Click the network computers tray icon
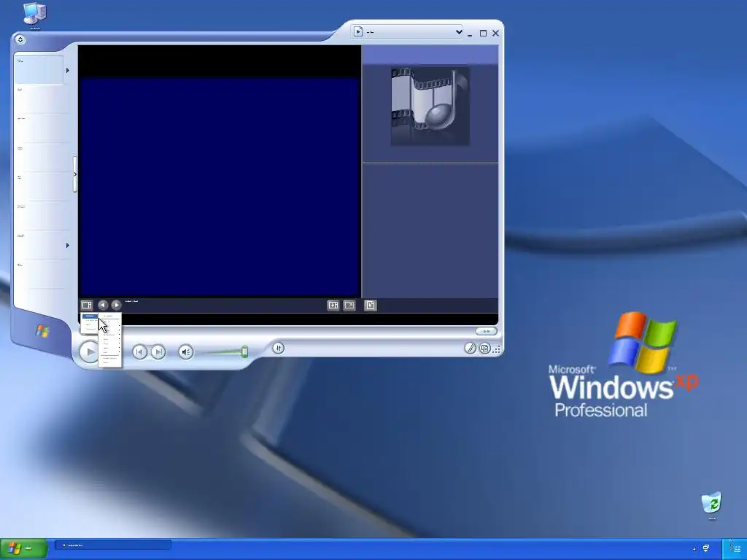 tap(706, 548)
